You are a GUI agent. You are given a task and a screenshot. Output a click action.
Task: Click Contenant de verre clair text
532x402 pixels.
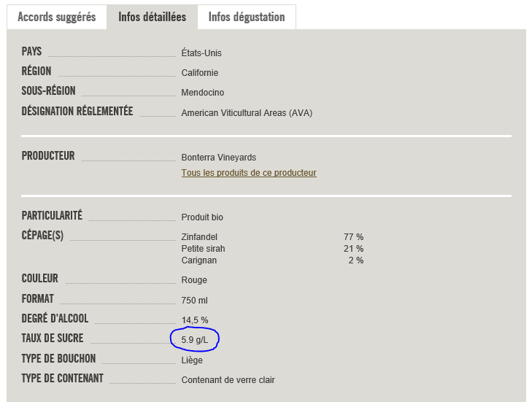(x=228, y=380)
